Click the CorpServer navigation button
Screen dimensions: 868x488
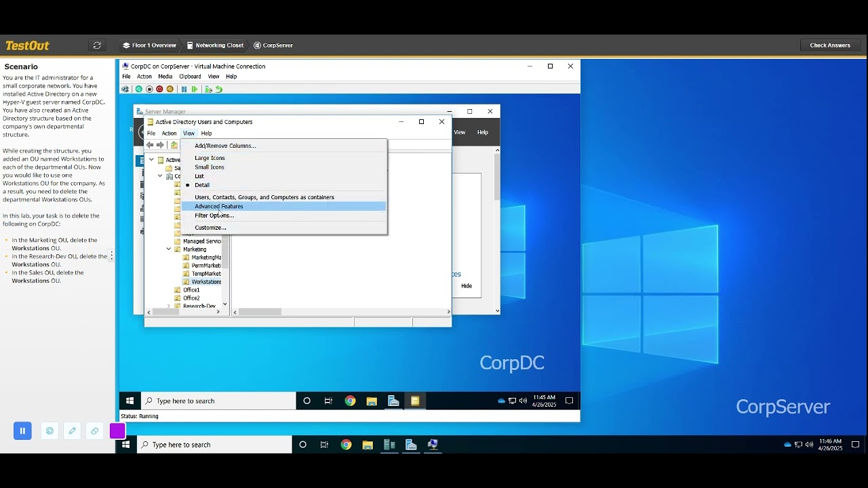(273, 45)
